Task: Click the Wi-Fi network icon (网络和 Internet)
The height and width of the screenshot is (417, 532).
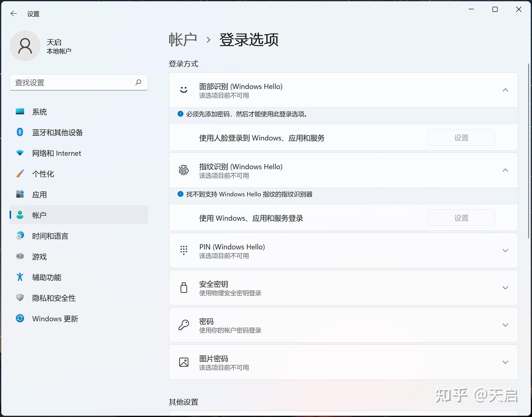Action: pyautogui.click(x=20, y=153)
